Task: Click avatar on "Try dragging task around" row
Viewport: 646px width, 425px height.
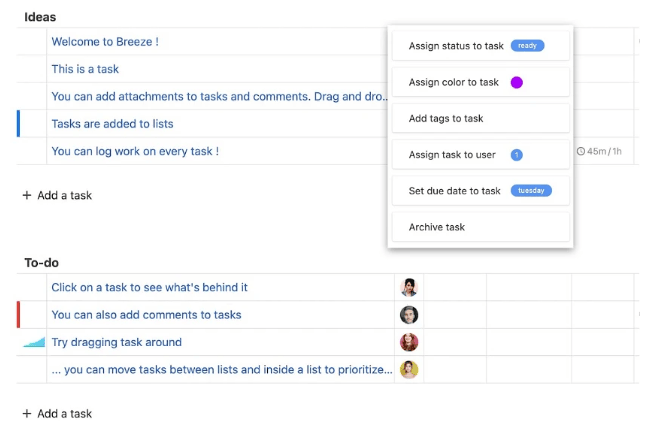Action: [x=408, y=342]
